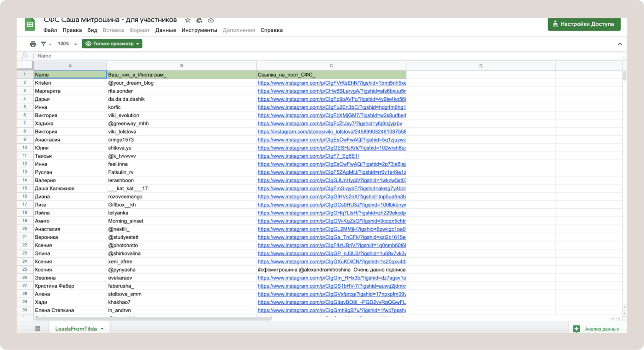This screenshot has height=350, width=644.
Task: Open the Анализ данных explore panel
Action: click(596, 329)
